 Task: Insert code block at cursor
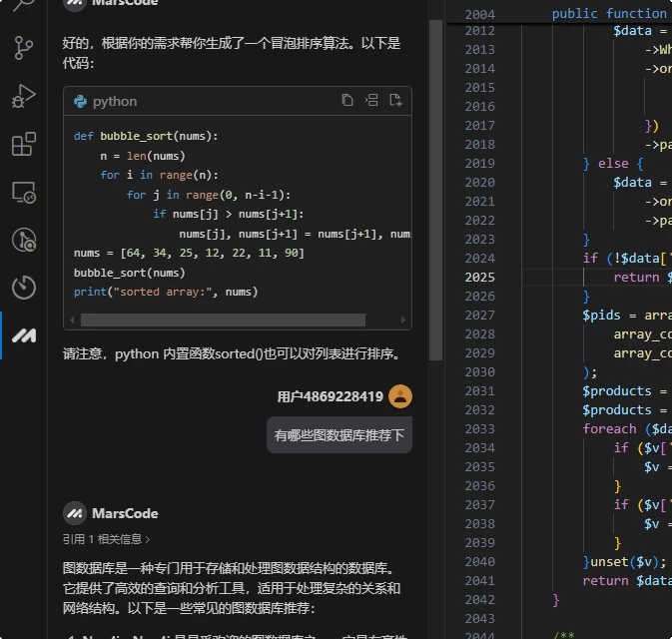[x=371, y=100]
